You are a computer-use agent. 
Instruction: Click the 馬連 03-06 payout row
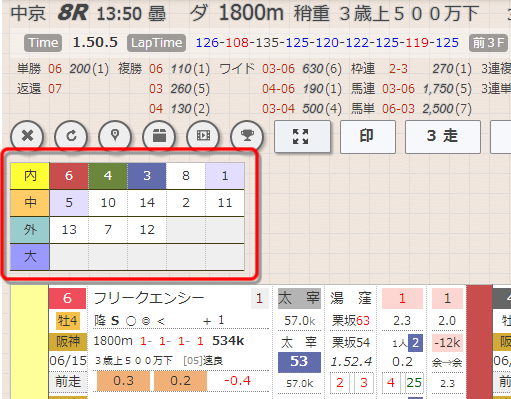411,89
